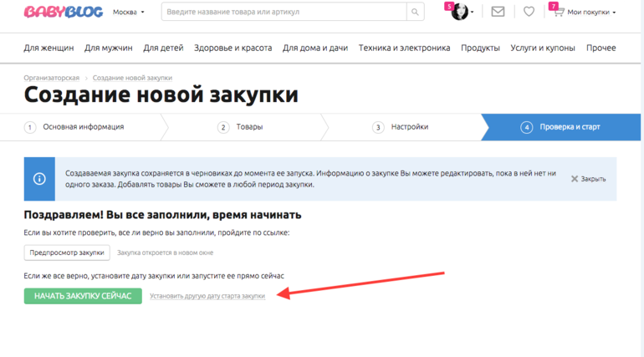Click the search magnifier icon
Viewport: 644px width, 357px height.
point(416,13)
